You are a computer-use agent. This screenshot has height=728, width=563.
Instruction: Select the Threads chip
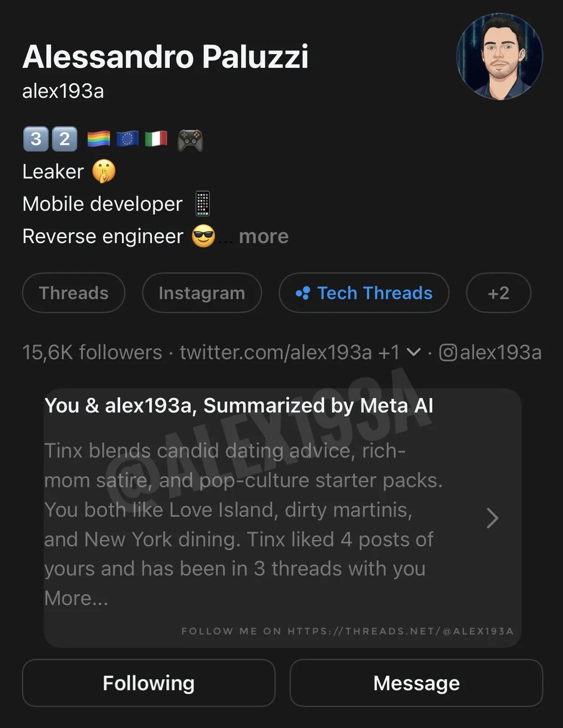tap(74, 293)
